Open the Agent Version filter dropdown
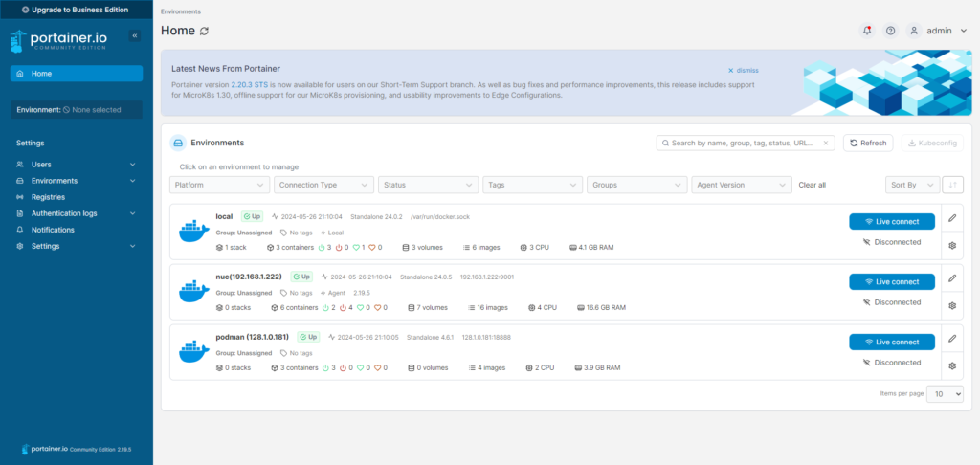The width and height of the screenshot is (980, 465). (742, 185)
